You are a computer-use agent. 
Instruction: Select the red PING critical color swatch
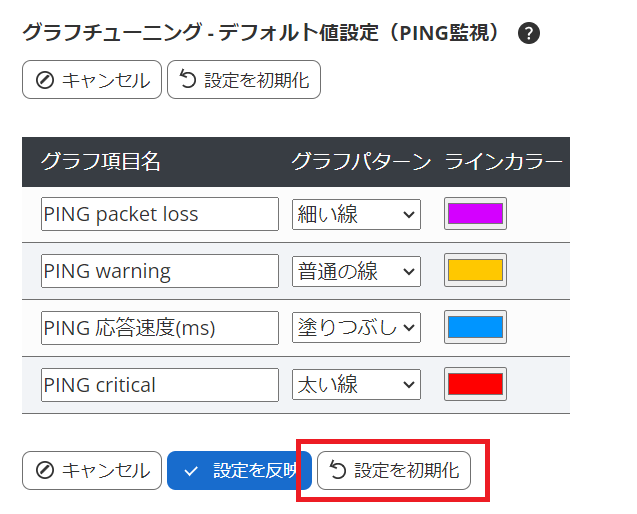coord(475,385)
